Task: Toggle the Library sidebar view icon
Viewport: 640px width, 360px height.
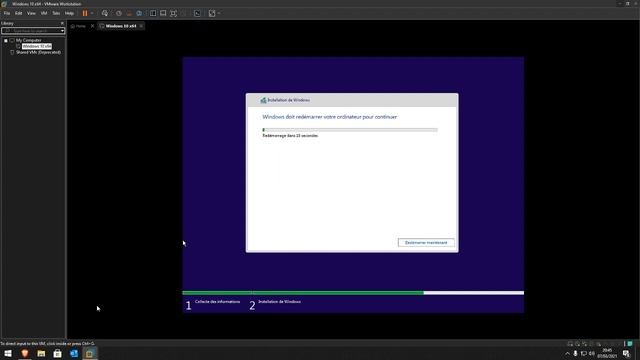Action: point(153,13)
